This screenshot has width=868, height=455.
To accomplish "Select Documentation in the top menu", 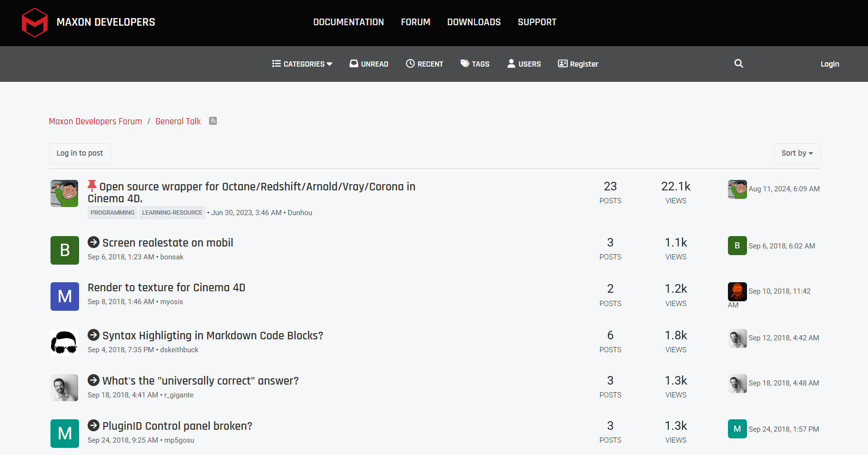I will [348, 22].
